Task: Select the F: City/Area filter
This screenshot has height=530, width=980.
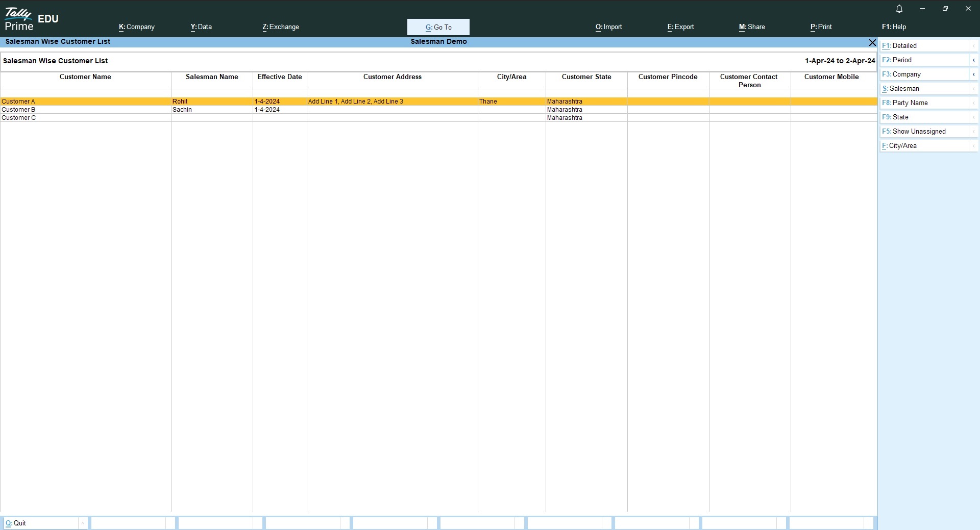Action: tap(924, 146)
